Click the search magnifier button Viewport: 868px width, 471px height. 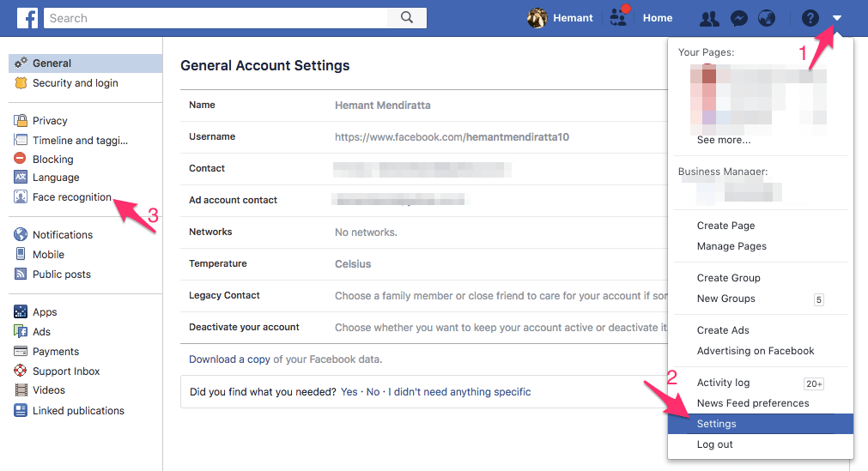pyautogui.click(x=407, y=18)
